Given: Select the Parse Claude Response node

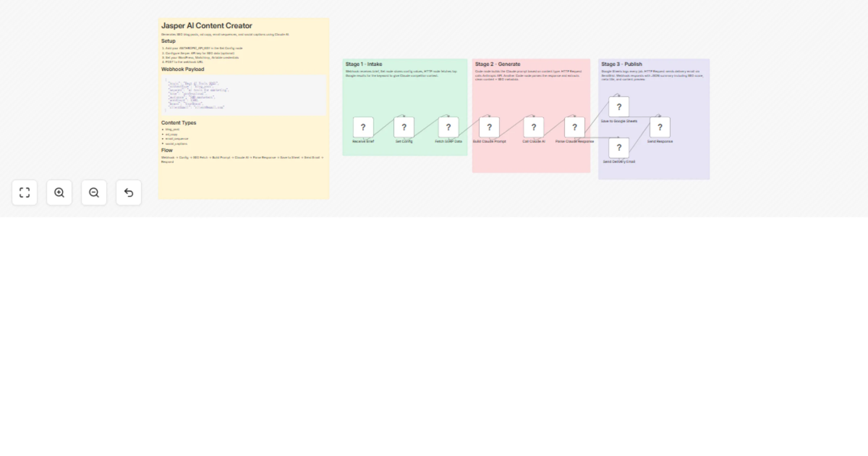Looking at the screenshot, I should click(575, 127).
